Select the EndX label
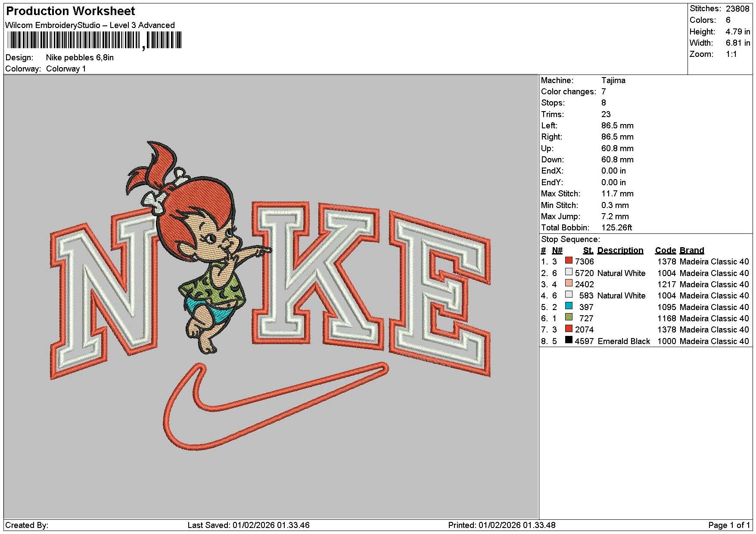The width and height of the screenshot is (756, 534). pyautogui.click(x=552, y=171)
